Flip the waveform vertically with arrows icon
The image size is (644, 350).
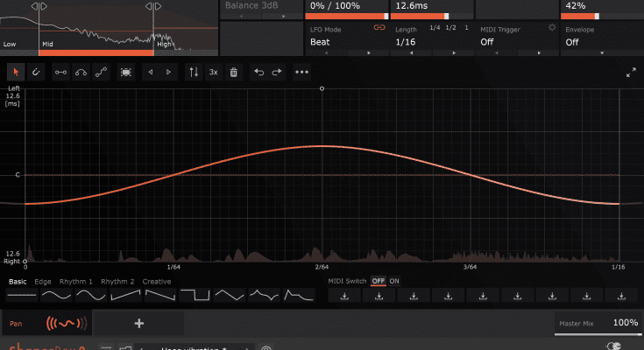[194, 72]
